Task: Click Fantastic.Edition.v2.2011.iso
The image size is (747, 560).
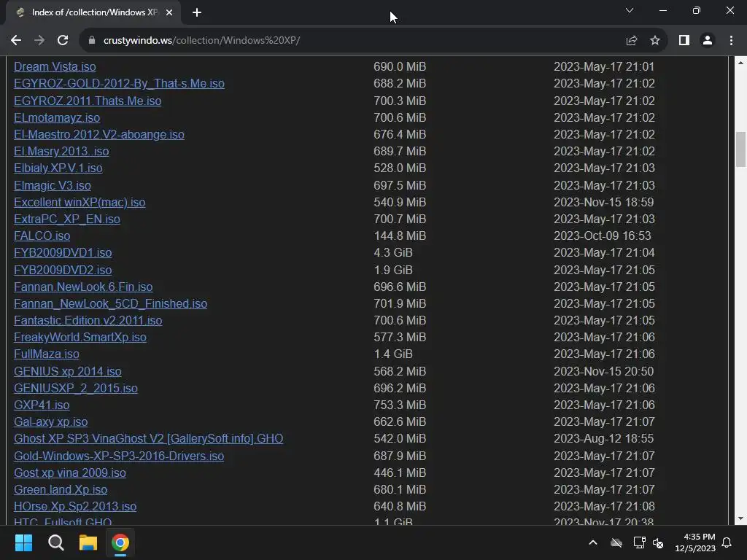Action: [88, 321]
